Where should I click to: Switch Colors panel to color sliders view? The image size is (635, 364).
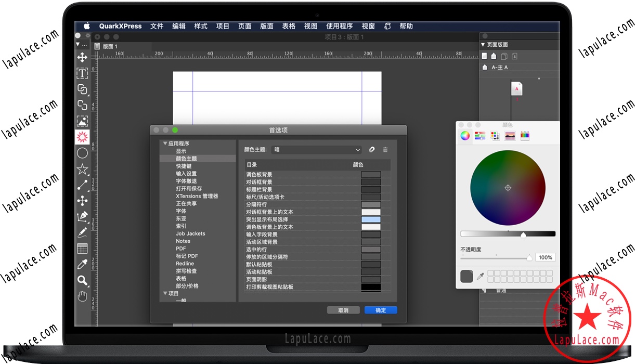480,135
